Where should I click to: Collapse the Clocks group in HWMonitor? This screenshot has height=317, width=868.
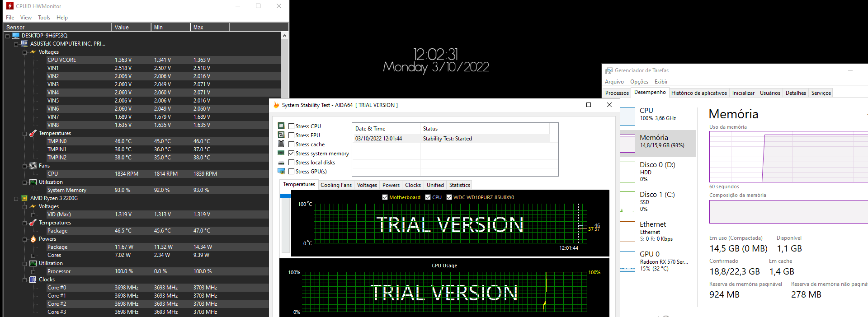coord(25,280)
